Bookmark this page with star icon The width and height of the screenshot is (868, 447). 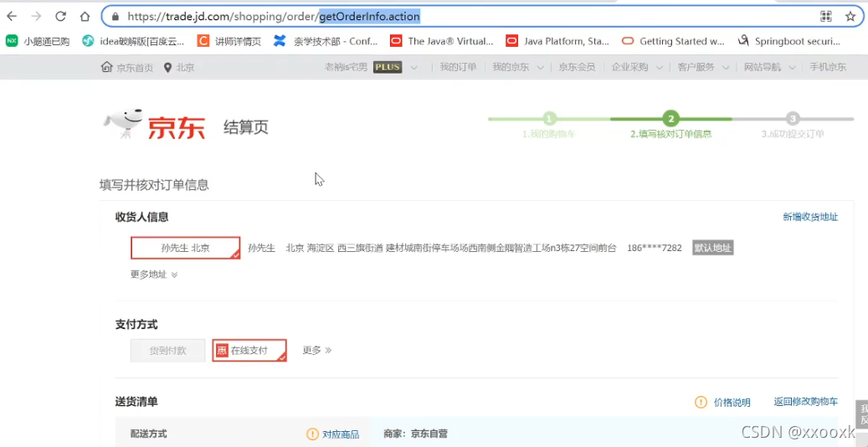[850, 16]
